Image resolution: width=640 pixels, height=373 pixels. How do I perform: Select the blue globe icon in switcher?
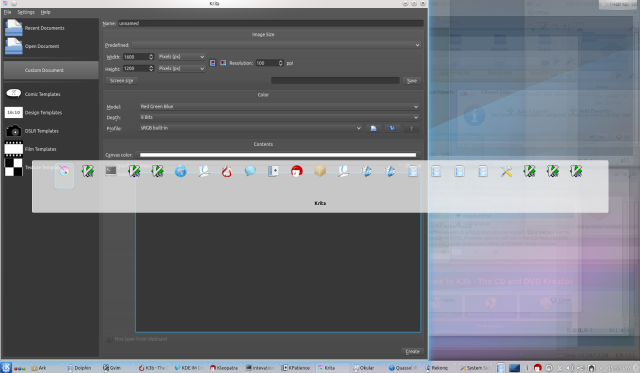pyautogui.click(x=180, y=171)
